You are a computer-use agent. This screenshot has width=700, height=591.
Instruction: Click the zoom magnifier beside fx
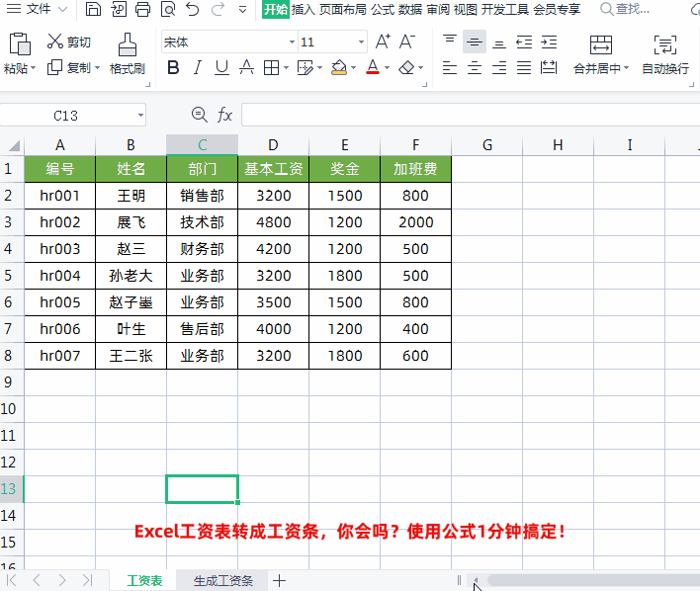click(199, 115)
